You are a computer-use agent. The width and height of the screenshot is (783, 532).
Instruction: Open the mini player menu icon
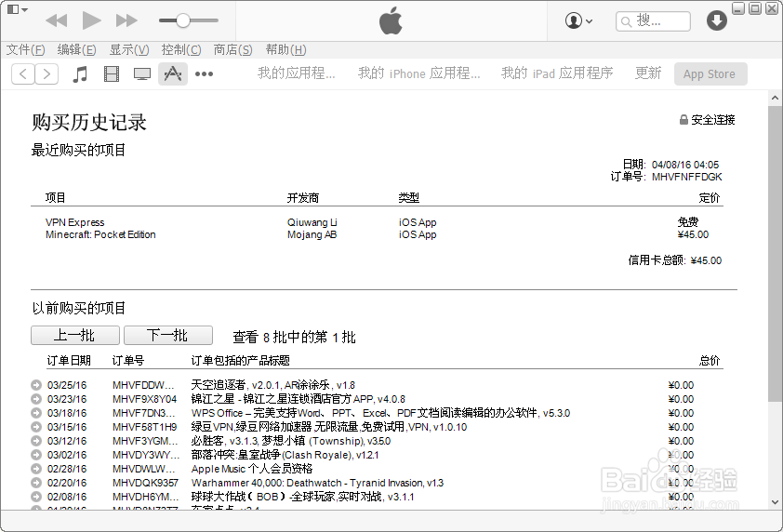(18, 9)
